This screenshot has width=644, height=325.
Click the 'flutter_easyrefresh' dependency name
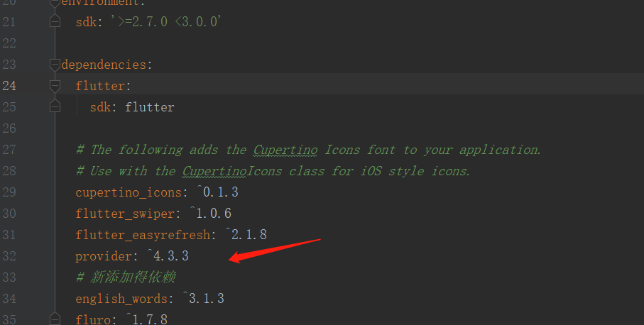pyautogui.click(x=143, y=235)
